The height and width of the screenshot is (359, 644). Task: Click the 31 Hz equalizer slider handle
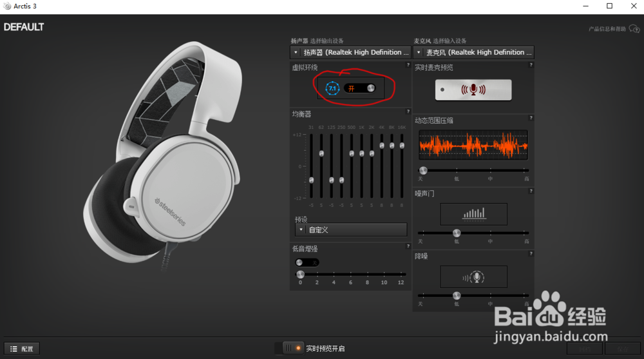pos(311,180)
